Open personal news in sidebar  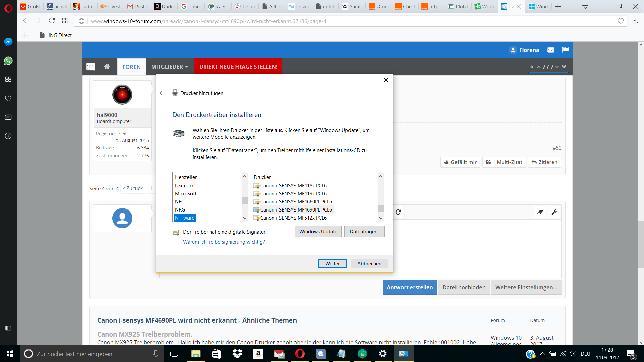tap(8, 117)
